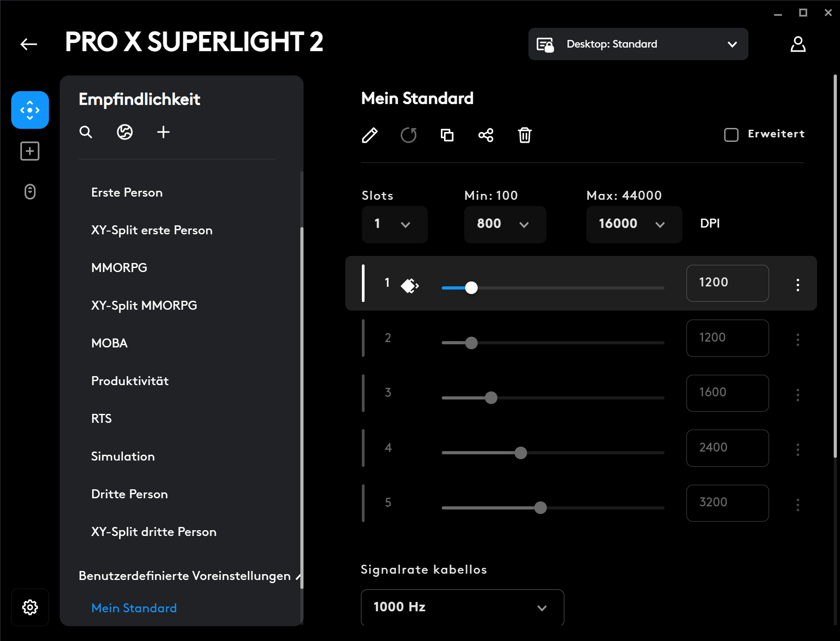Image resolution: width=840 pixels, height=641 pixels.
Task: Select the MMORPG preset
Action: [x=119, y=268]
